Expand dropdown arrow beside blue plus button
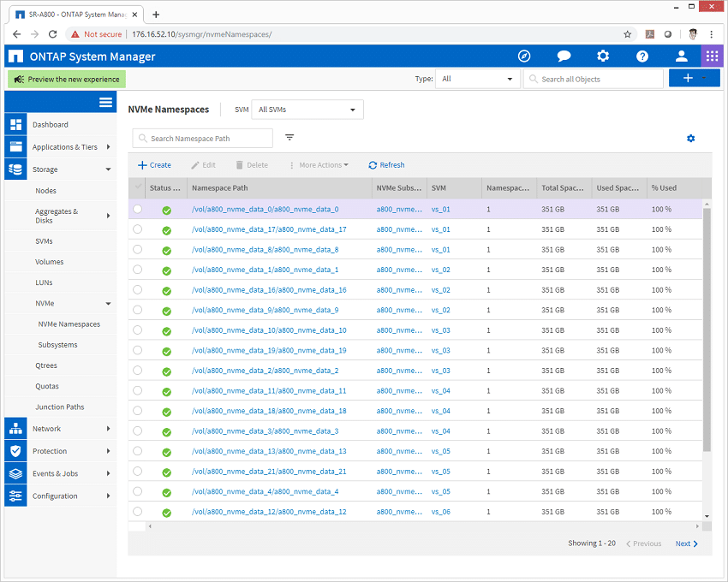 tap(704, 78)
